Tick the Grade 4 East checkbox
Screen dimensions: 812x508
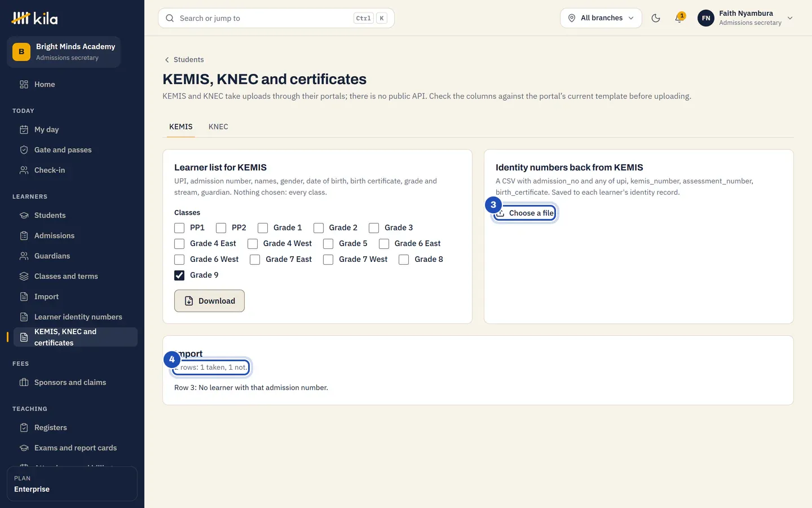179,244
